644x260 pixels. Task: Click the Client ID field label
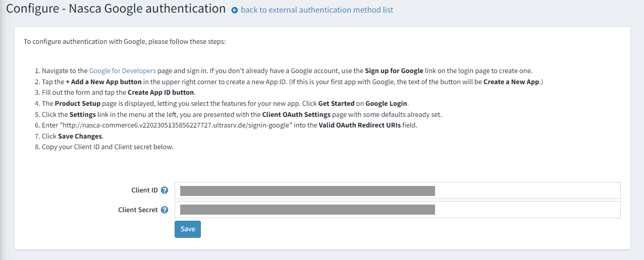(144, 190)
